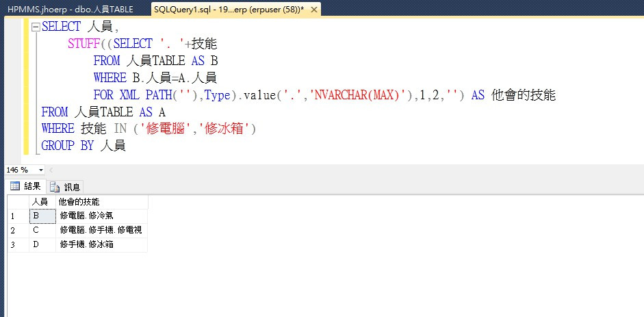Select cell D in 人員 column
This screenshot has width=644, height=317.
click(x=42, y=244)
